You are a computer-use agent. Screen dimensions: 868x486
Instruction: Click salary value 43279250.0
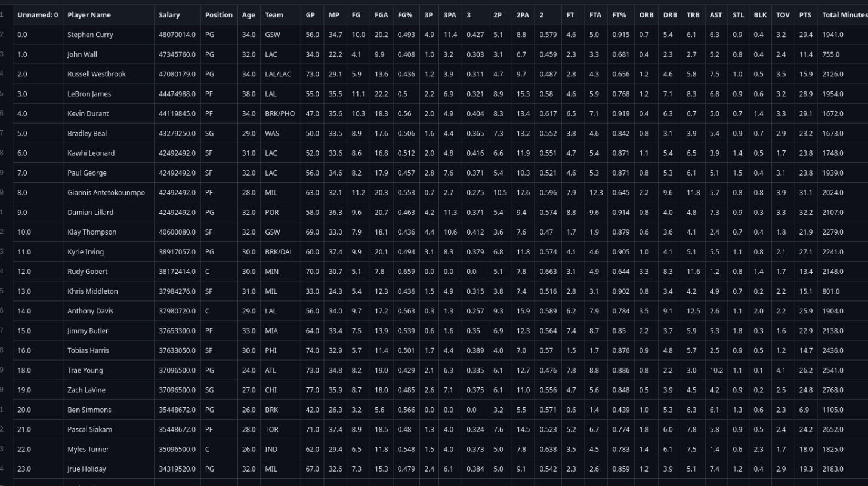click(177, 133)
